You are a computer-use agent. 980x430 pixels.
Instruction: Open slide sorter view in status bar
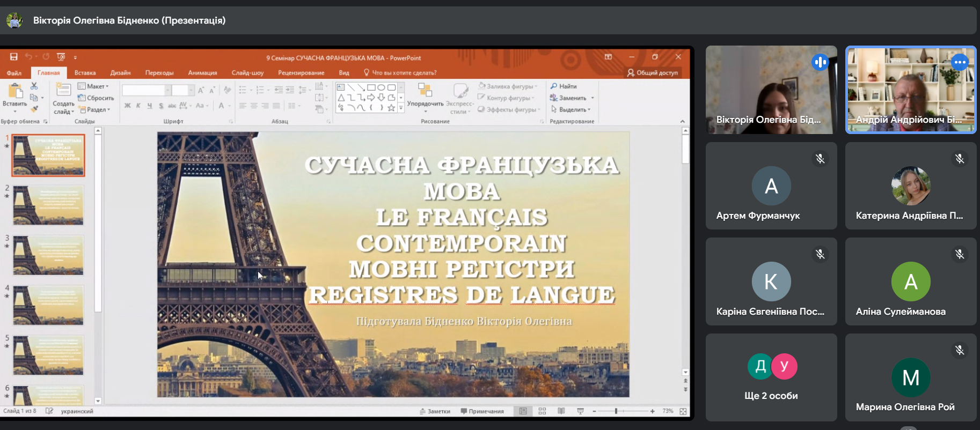point(542,411)
